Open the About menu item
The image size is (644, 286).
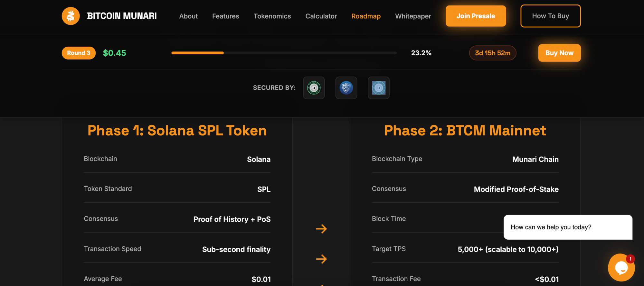point(188,16)
